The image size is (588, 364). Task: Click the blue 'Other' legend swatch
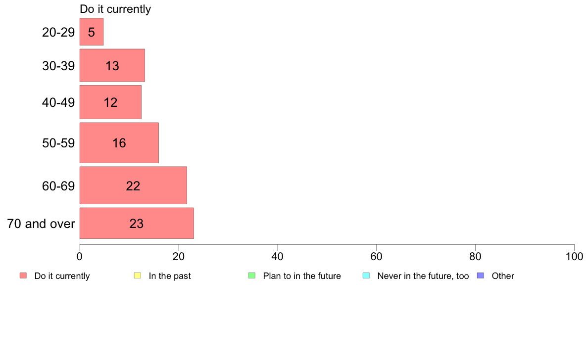(481, 275)
